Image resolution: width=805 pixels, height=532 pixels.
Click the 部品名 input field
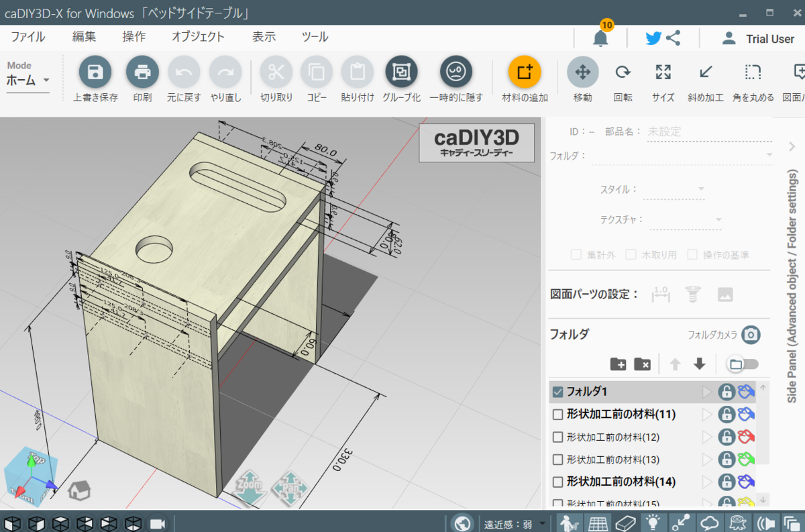tap(708, 132)
